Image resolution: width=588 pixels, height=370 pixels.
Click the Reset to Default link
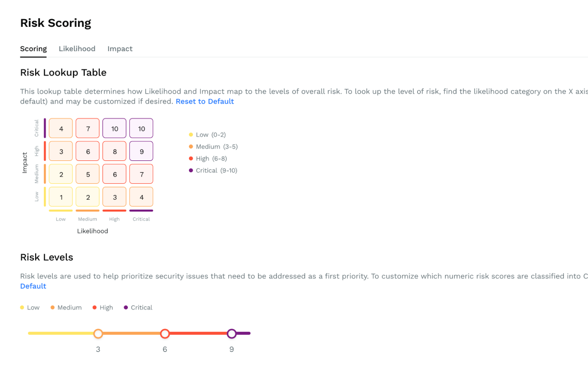[204, 101]
